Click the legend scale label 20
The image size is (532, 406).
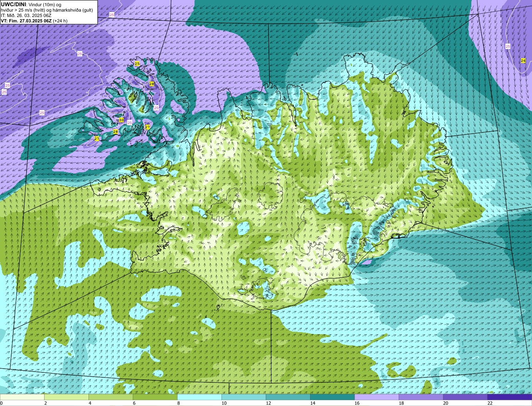(x=446, y=403)
